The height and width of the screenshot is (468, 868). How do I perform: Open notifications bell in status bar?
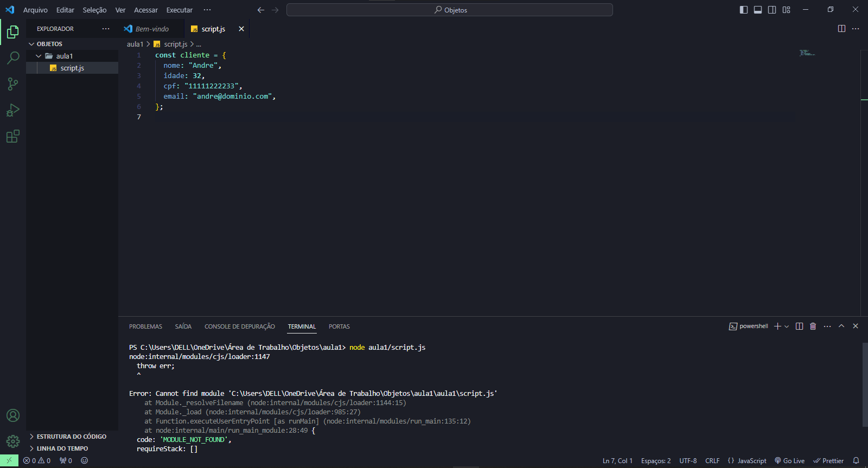856,460
